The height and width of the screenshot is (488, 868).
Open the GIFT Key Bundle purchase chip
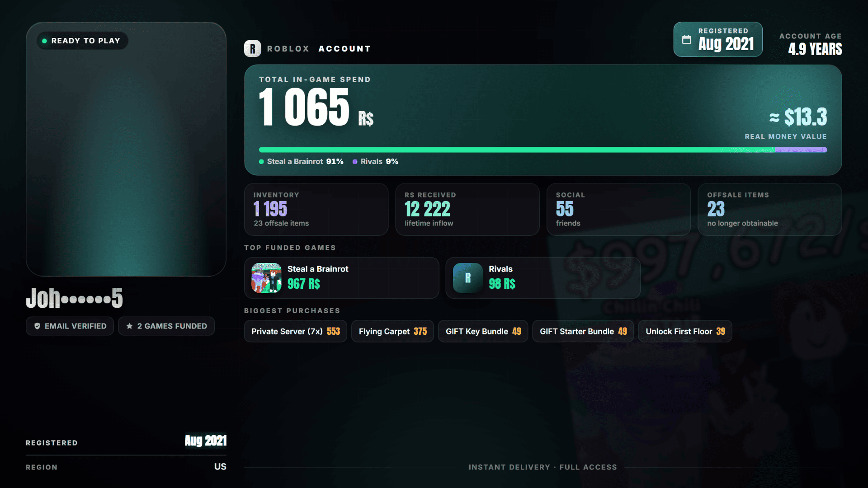point(483,331)
